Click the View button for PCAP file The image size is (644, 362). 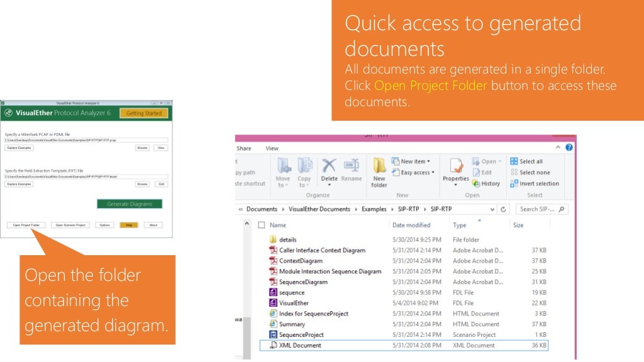161,148
